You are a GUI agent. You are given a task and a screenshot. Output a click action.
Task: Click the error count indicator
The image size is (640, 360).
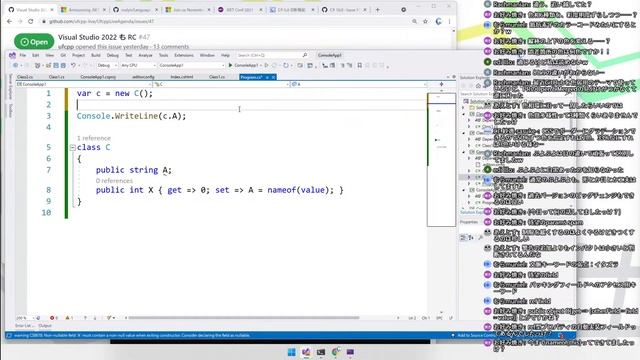click(53, 318)
